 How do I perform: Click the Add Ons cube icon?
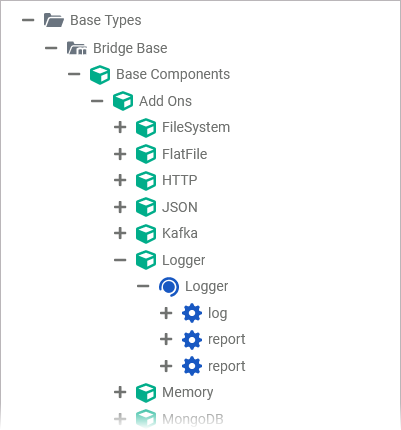coord(123,101)
